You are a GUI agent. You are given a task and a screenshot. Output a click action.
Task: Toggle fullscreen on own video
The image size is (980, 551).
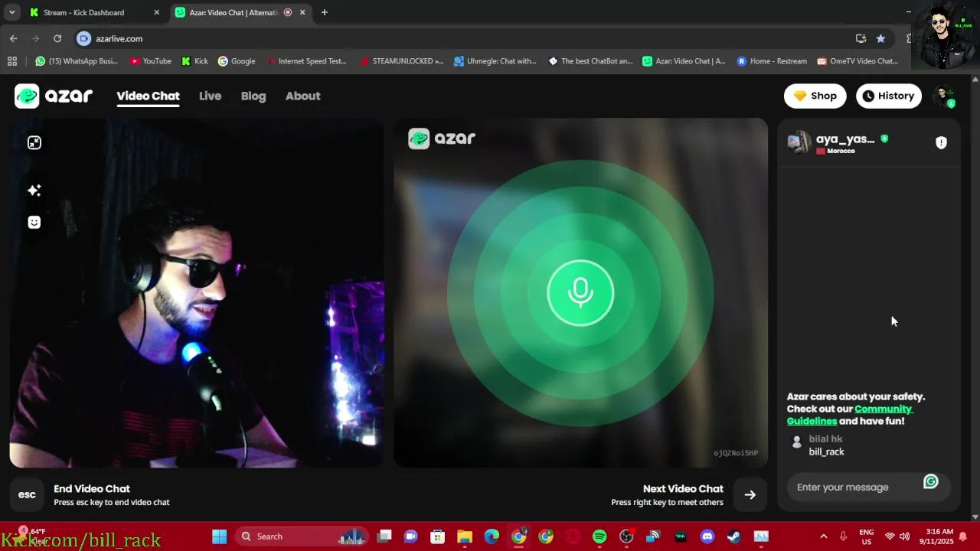point(34,142)
